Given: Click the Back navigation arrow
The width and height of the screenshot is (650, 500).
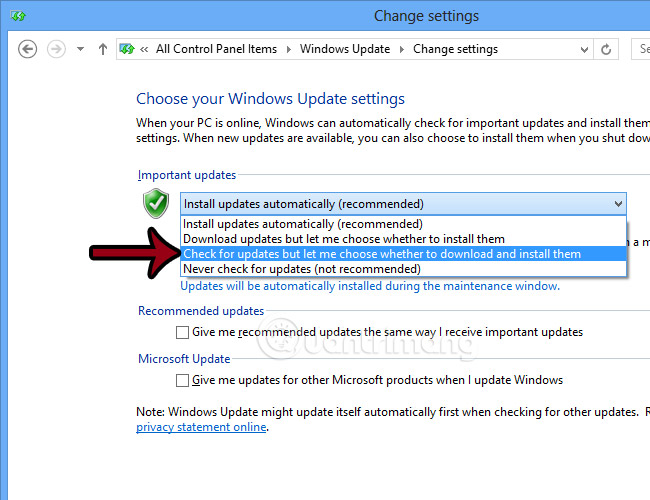Looking at the screenshot, I should tap(27, 49).
